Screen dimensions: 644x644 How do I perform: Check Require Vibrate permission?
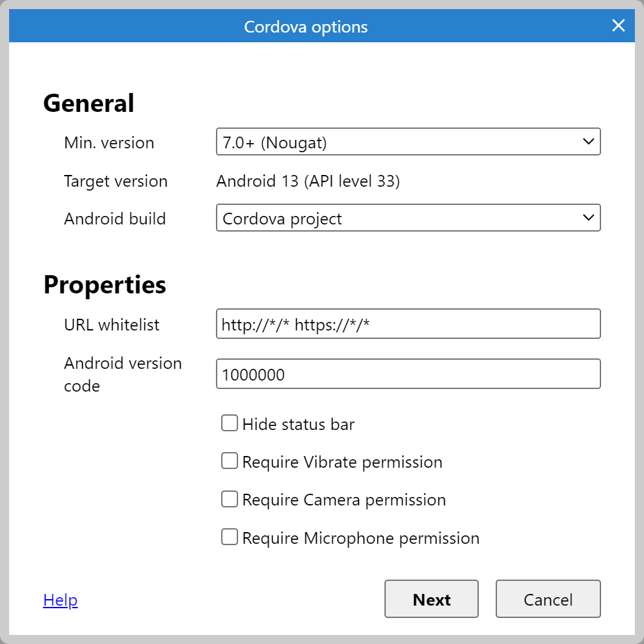pyautogui.click(x=229, y=461)
